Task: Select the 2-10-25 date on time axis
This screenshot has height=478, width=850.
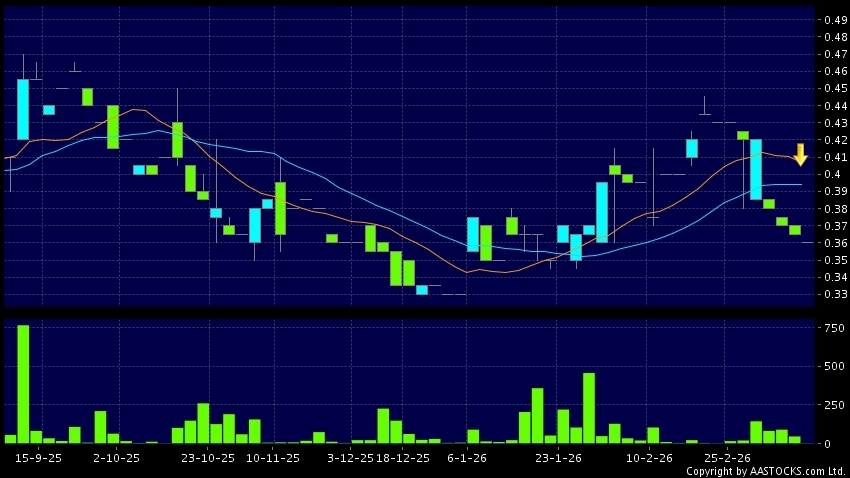Action: pyautogui.click(x=115, y=457)
